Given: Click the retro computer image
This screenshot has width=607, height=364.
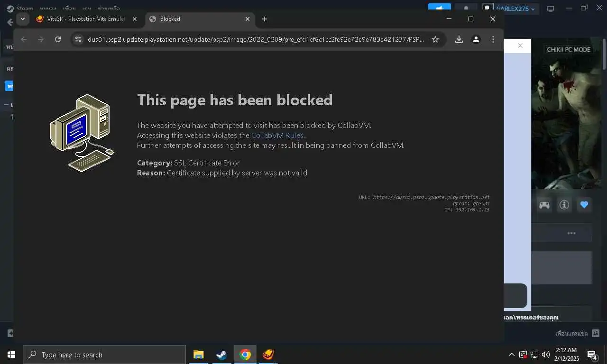Looking at the screenshot, I should (82, 133).
